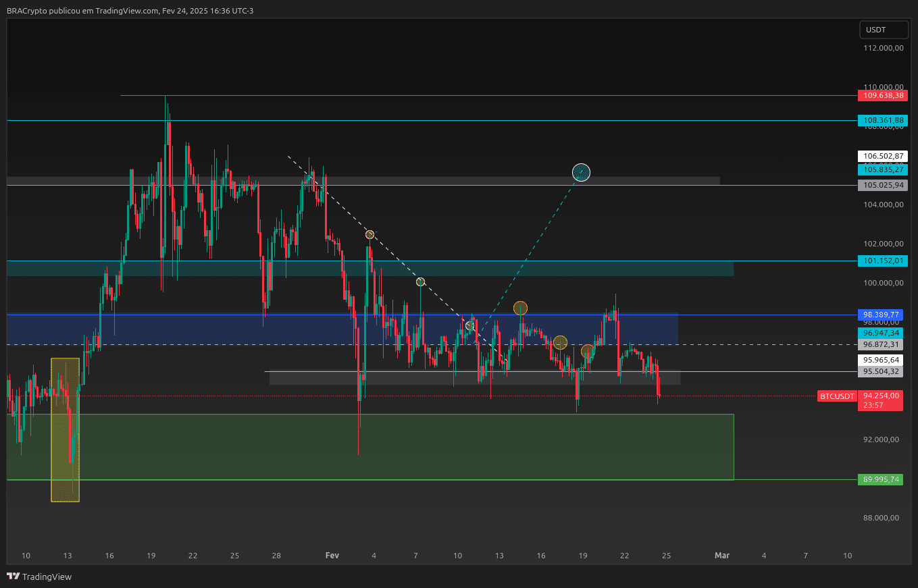The width and height of the screenshot is (918, 588).
Task: Click the cyan 108.361,88 price label
Action: pyautogui.click(x=883, y=121)
